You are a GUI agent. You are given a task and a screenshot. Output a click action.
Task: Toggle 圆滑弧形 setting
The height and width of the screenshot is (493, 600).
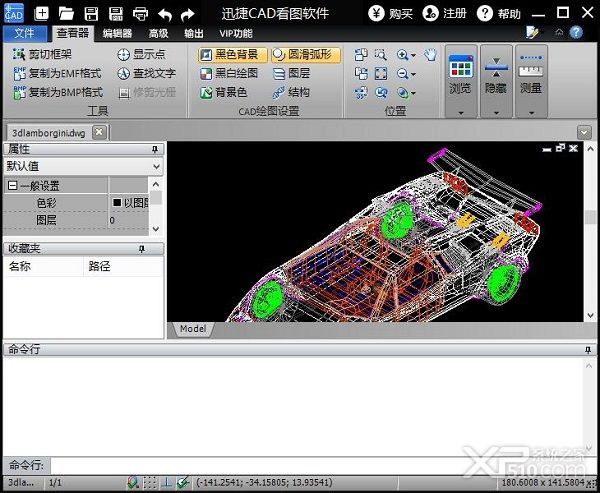click(x=305, y=55)
